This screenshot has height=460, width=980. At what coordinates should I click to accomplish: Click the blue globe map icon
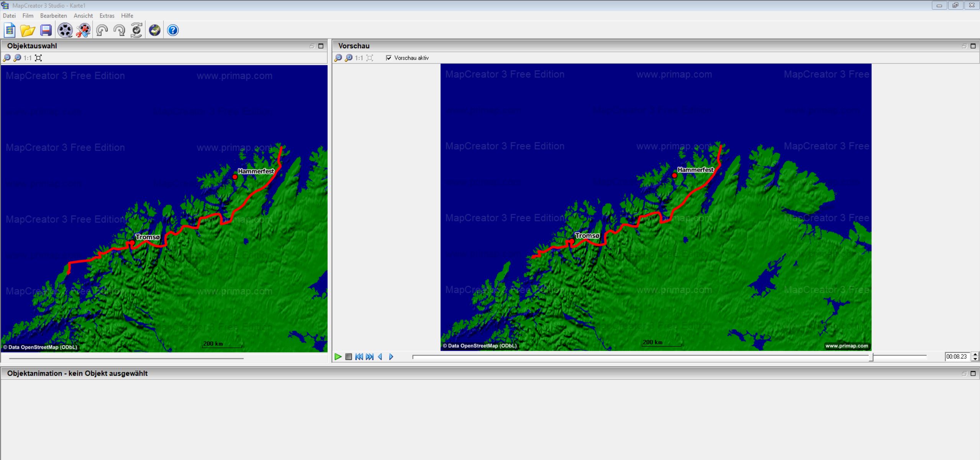click(x=155, y=30)
